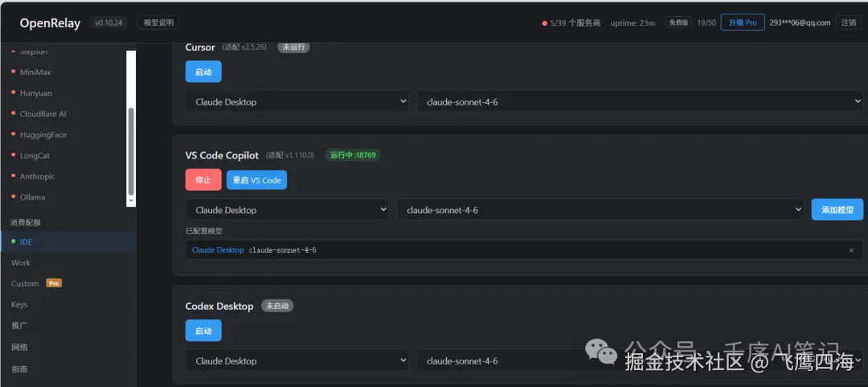Open Cursor model dropdown showing claude-sonnet-4-6
Viewport: 868px width, 387px height.
click(x=640, y=101)
